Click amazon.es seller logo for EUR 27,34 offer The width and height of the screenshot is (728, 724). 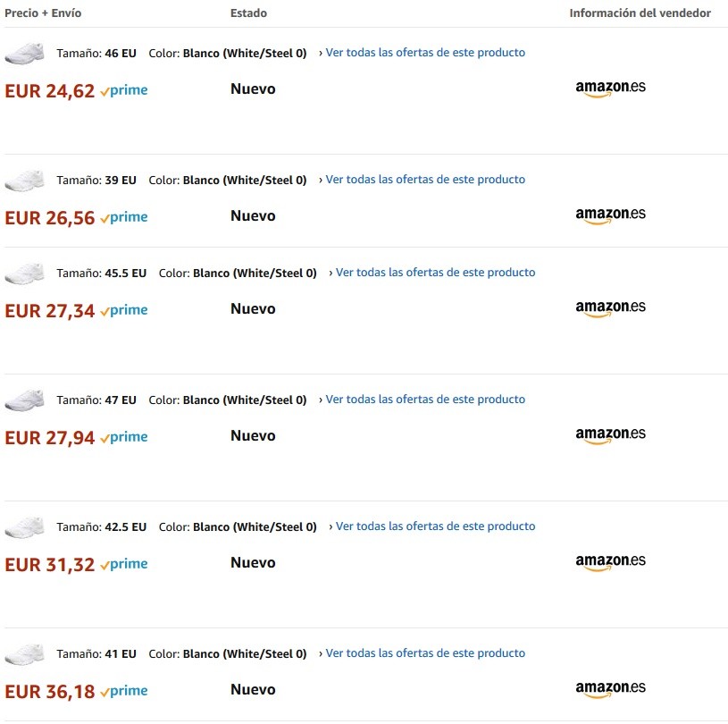tap(610, 308)
